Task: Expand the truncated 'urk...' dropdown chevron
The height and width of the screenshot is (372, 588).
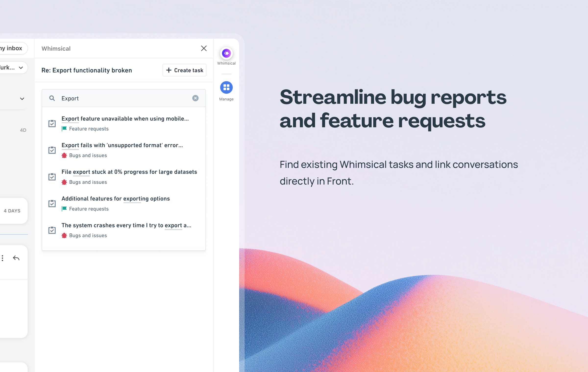Action: (21, 68)
